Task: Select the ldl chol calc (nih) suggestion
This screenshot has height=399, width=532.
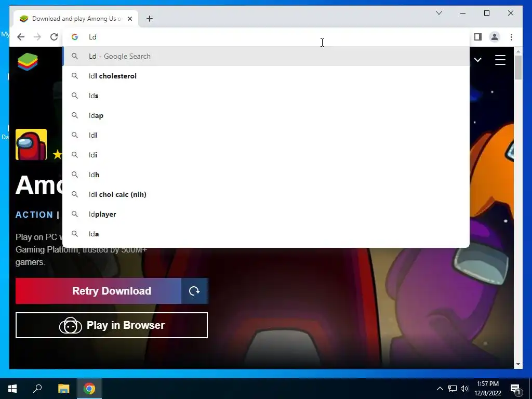Action: click(266, 194)
